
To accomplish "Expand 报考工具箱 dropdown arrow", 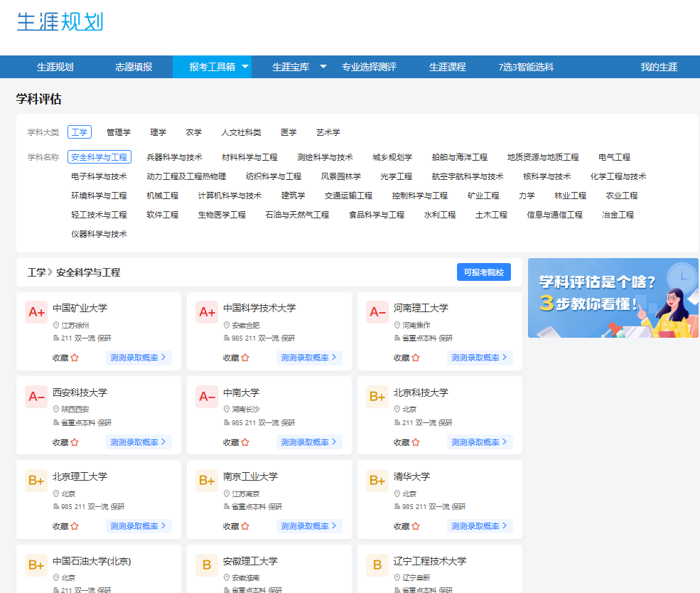I will point(245,67).
